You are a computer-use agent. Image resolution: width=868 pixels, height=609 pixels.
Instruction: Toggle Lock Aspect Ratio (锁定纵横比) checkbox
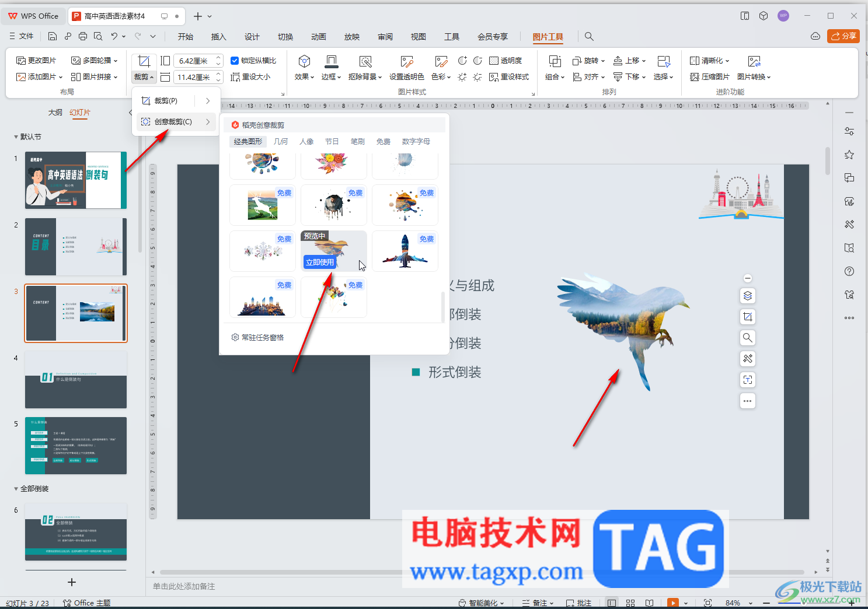pyautogui.click(x=235, y=61)
